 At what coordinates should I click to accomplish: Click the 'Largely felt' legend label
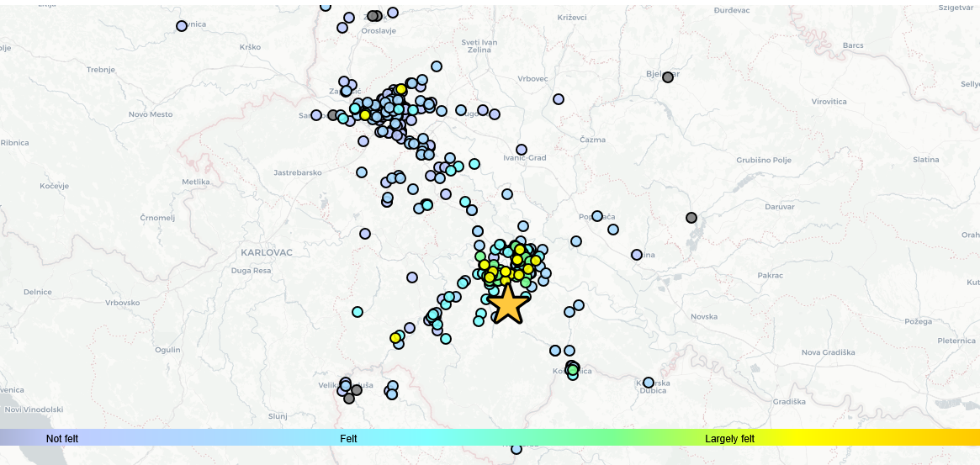point(729,439)
